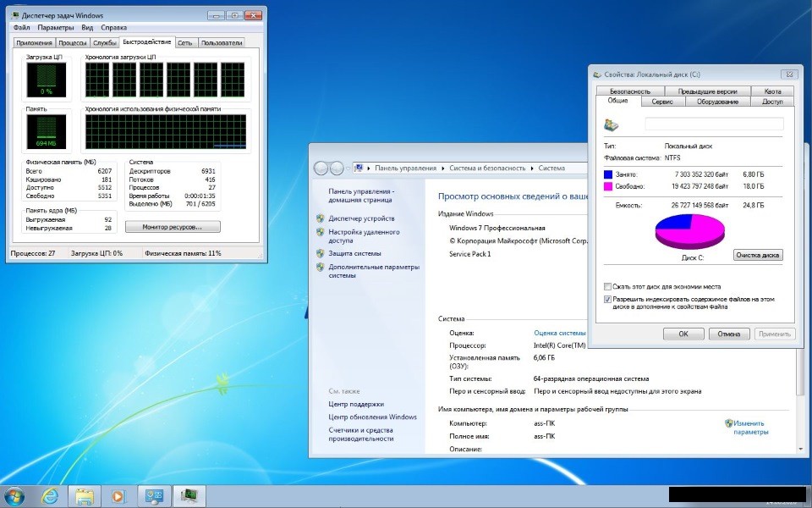Open the Параметры menu in Task Manager

tap(56, 28)
